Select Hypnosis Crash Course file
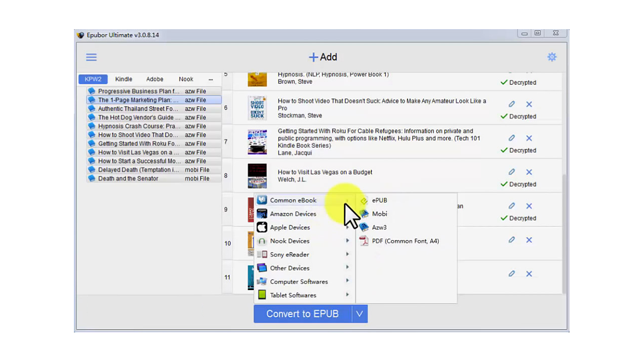This screenshot has width=644, height=362. (x=154, y=126)
